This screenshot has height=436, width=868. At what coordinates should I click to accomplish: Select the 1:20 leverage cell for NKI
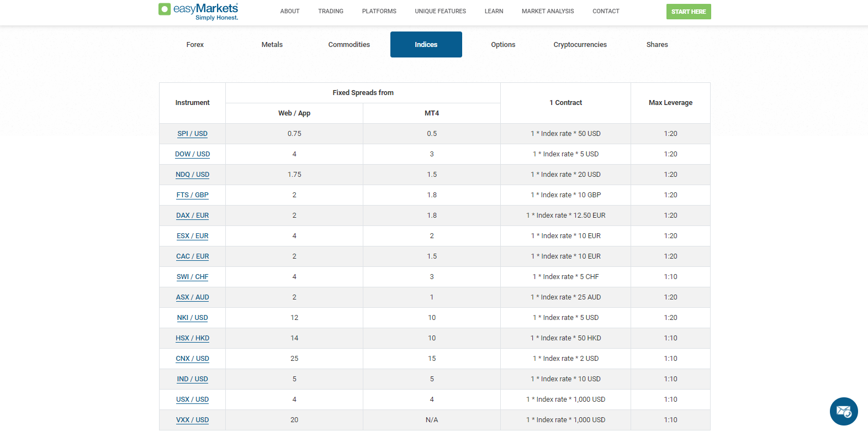[670, 318]
